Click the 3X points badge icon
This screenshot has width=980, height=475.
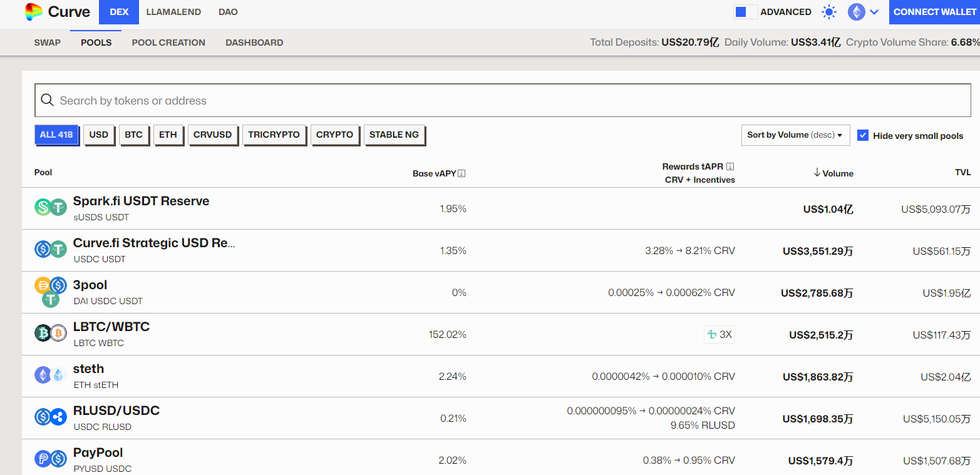[x=711, y=335]
